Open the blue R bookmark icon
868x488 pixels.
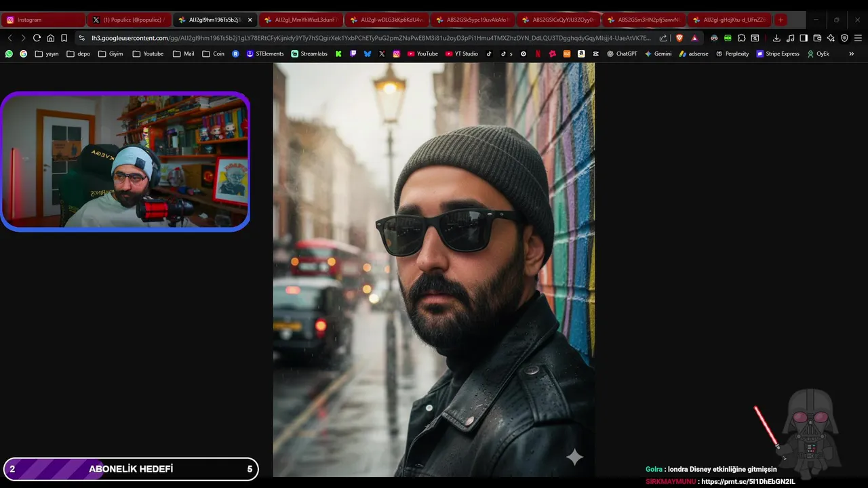click(235, 54)
